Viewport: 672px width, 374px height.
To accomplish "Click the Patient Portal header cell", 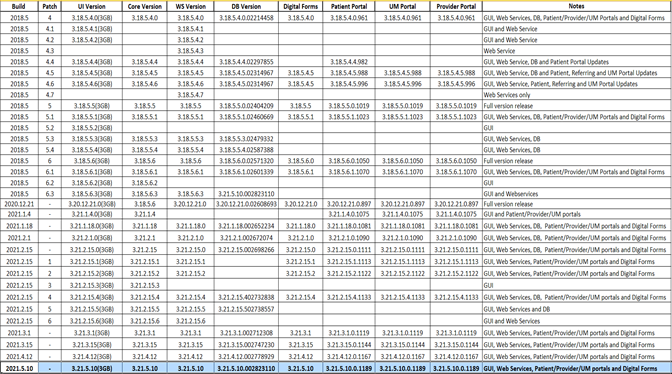I will [349, 6].
